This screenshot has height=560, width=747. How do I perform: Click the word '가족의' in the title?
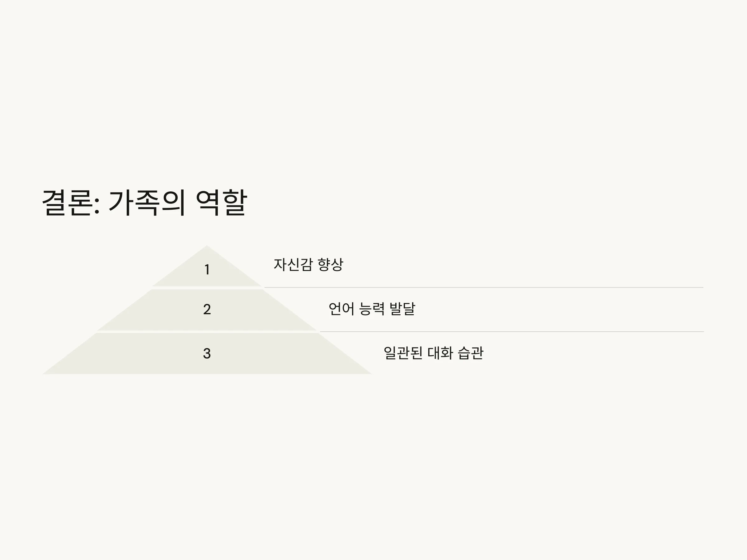pyautogui.click(x=147, y=203)
